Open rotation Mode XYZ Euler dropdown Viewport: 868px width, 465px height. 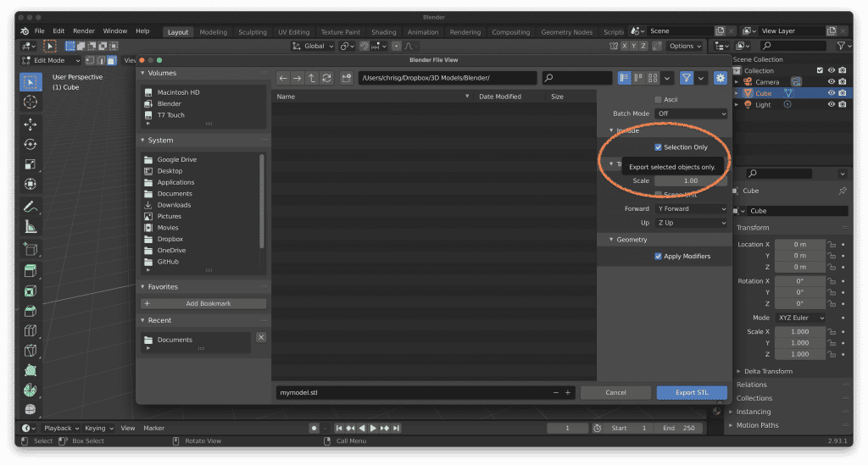800,318
